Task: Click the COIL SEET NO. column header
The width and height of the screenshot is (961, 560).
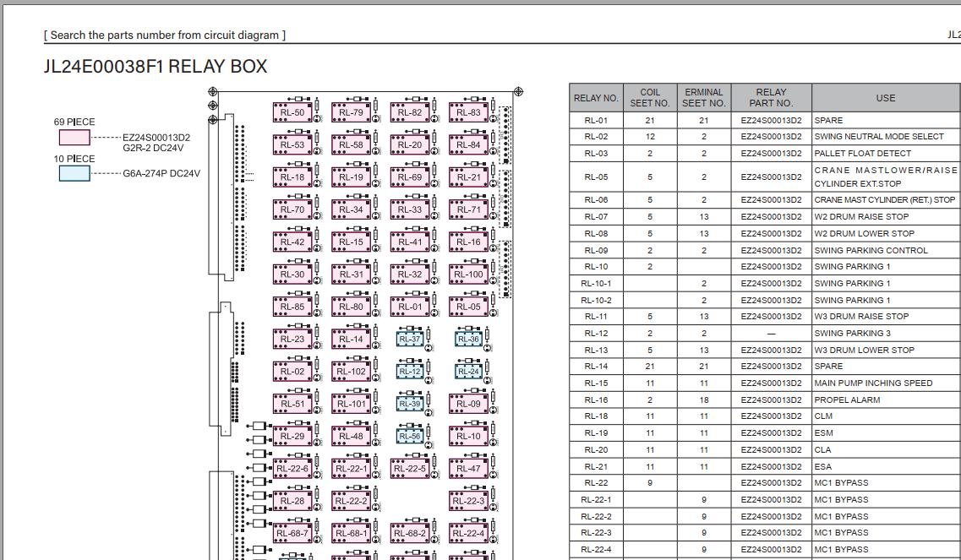Action: pyautogui.click(x=650, y=98)
